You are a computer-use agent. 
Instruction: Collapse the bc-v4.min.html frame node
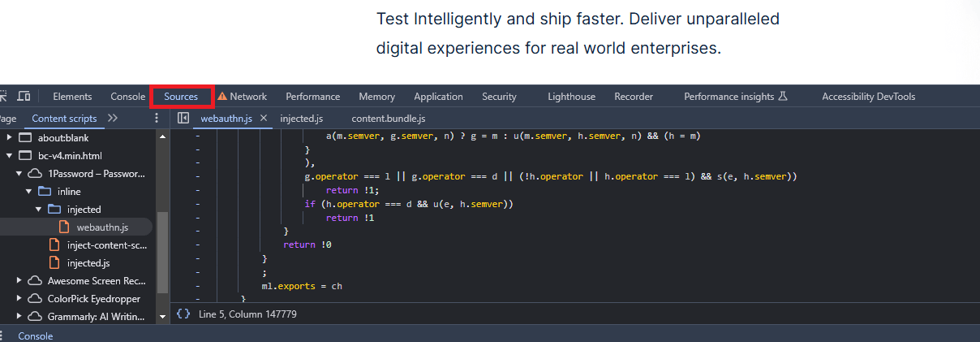click(x=10, y=155)
